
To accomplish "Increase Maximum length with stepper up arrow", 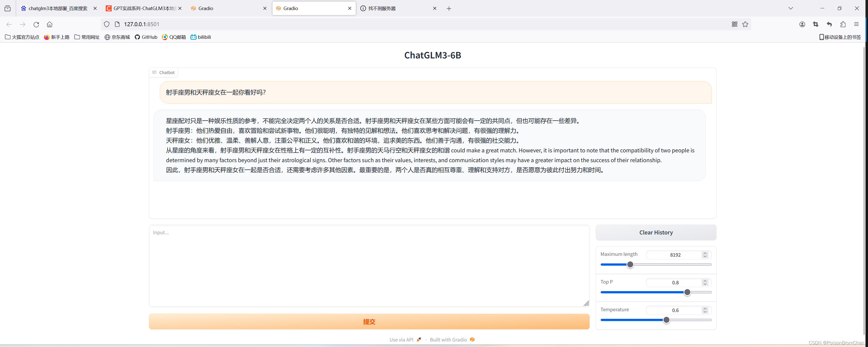I will coord(705,253).
